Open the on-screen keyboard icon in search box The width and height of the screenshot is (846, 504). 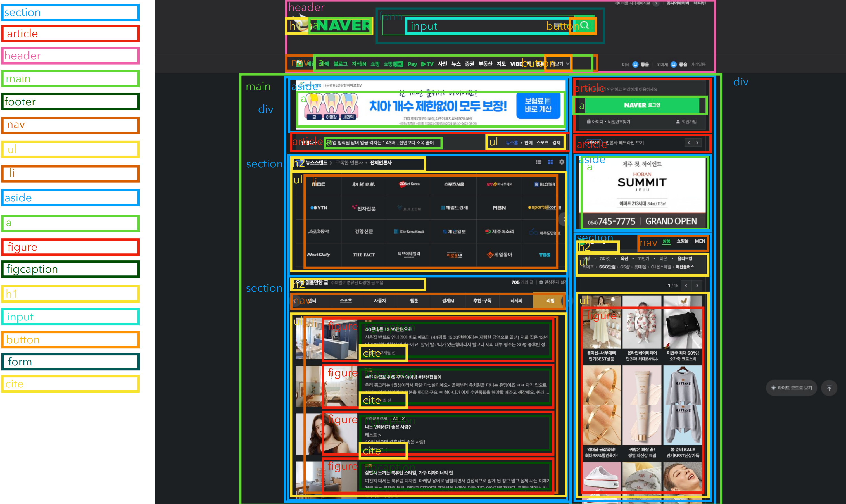557,25
